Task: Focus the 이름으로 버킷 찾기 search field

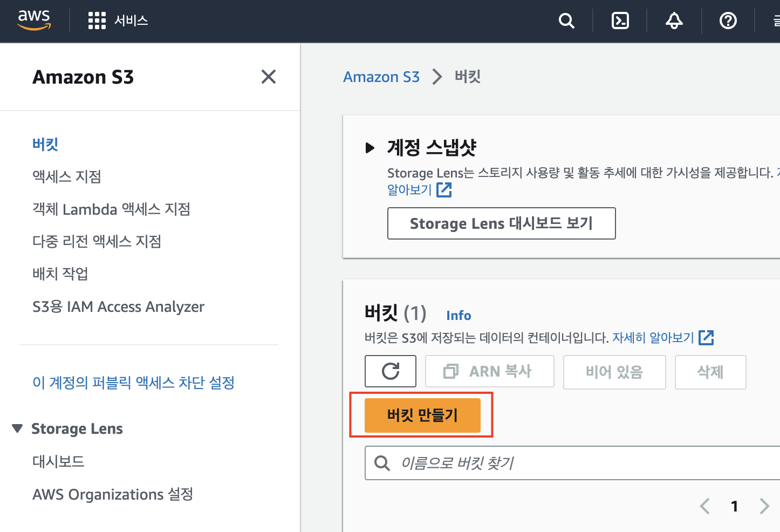Action: pos(572,463)
